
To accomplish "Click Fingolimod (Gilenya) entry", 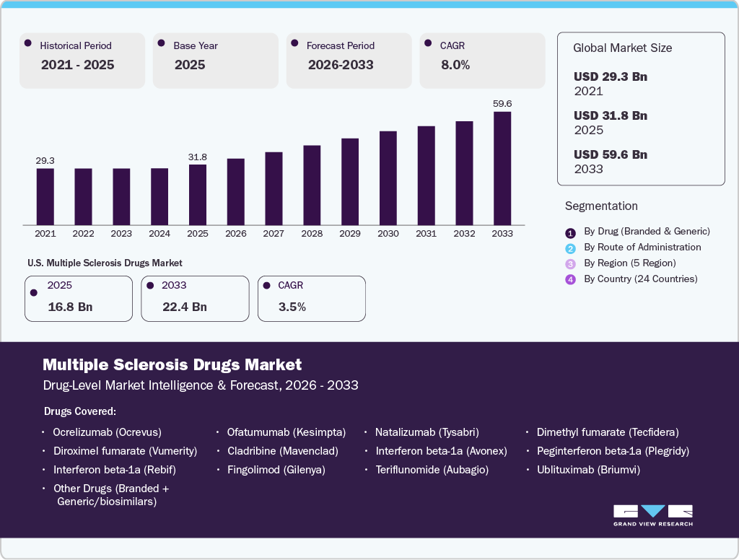I will coord(276,470).
